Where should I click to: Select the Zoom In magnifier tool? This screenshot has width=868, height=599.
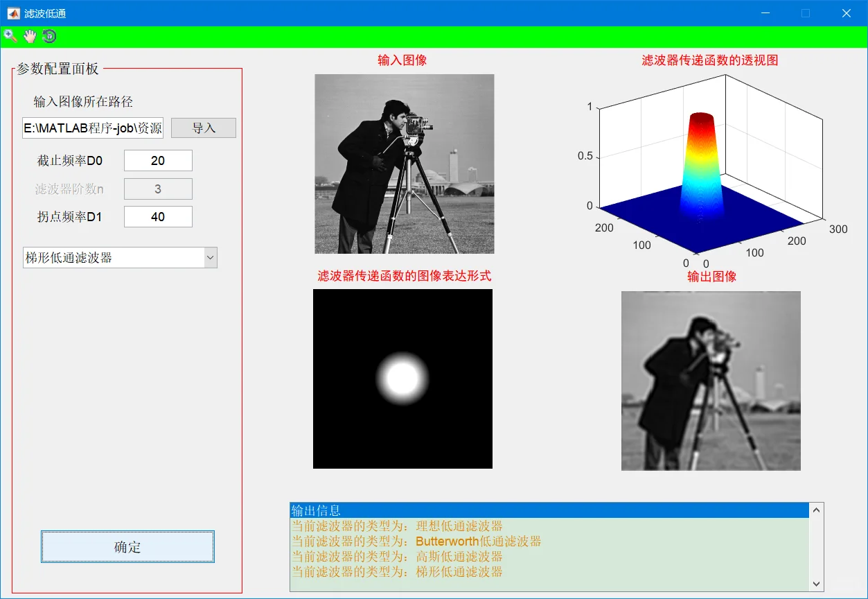[9, 35]
